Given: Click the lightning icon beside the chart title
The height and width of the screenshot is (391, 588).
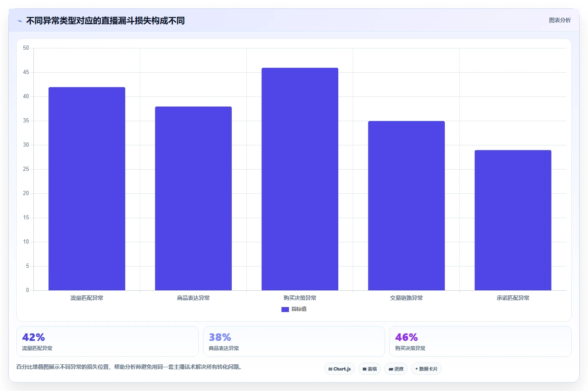Looking at the screenshot, I should coord(20,21).
